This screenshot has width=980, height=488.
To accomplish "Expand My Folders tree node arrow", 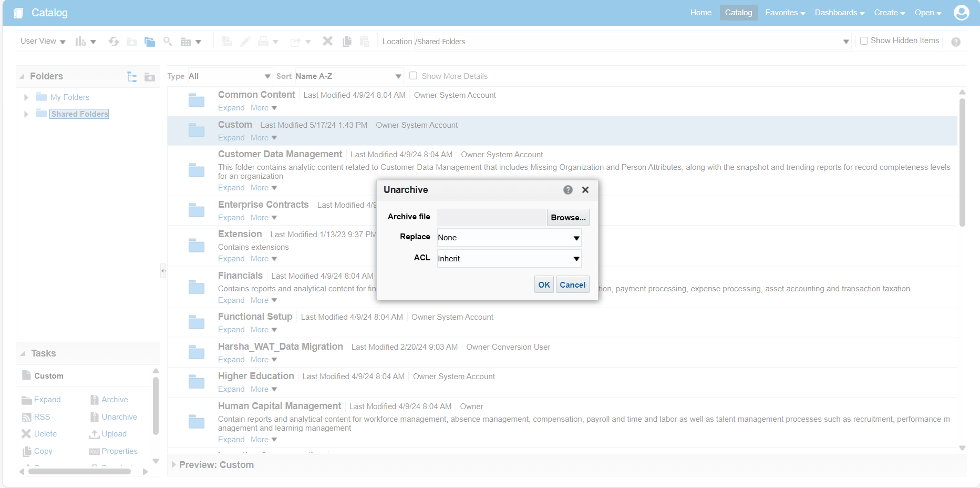I will click(x=26, y=97).
